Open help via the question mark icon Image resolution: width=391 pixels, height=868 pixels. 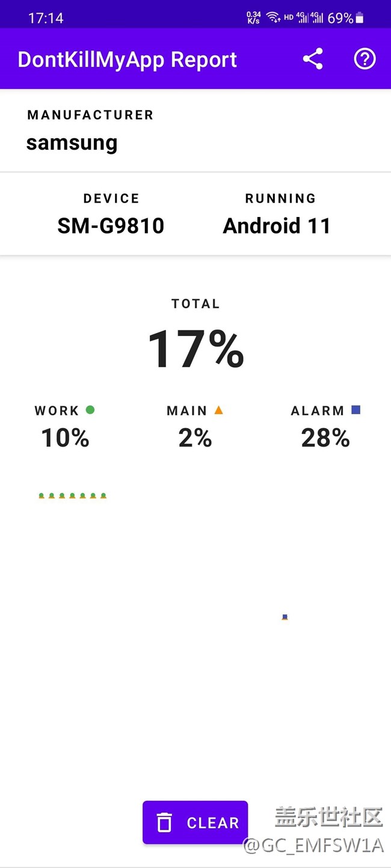pos(365,59)
